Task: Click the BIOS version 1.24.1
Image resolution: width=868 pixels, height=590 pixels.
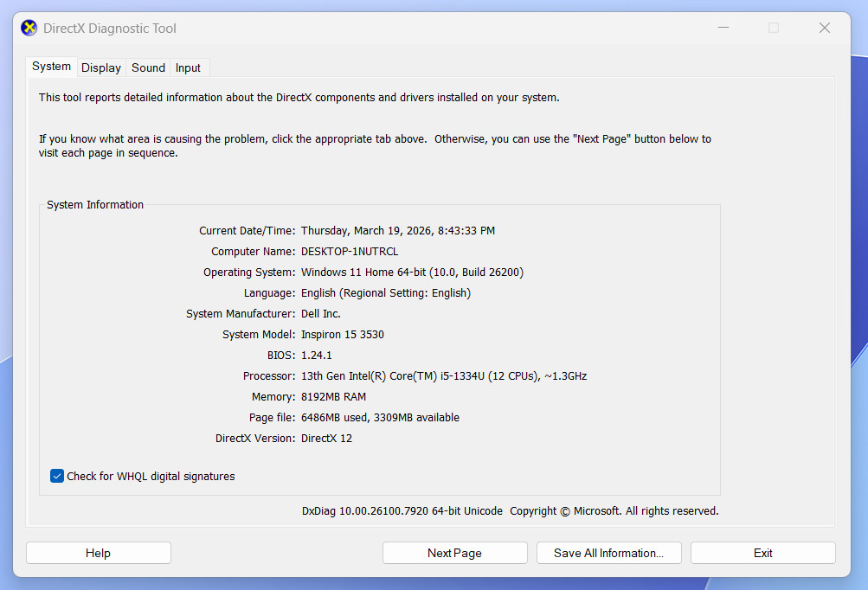Action: pos(317,356)
